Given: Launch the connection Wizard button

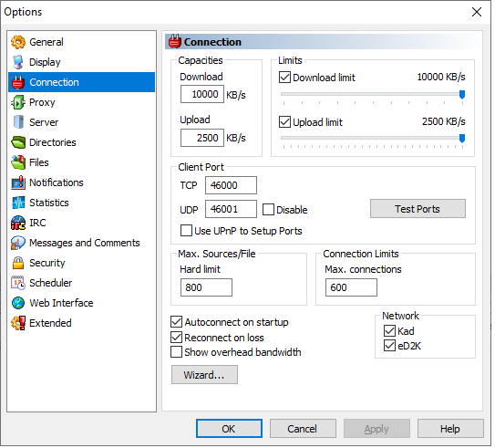Looking at the screenshot, I should pyautogui.click(x=205, y=376).
